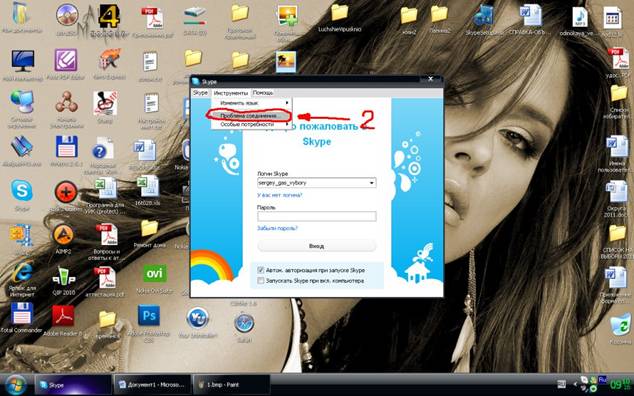Expand the Особые потребности submenu

[251, 125]
